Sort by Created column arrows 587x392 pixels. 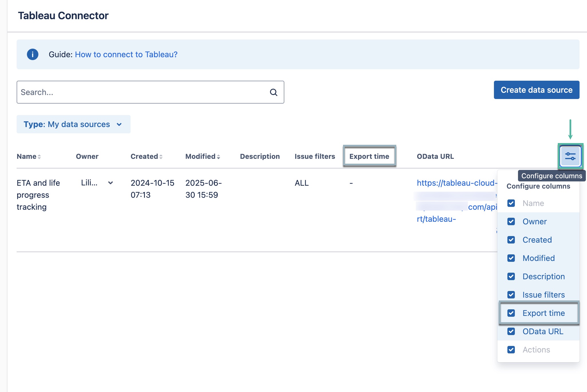pyautogui.click(x=161, y=157)
